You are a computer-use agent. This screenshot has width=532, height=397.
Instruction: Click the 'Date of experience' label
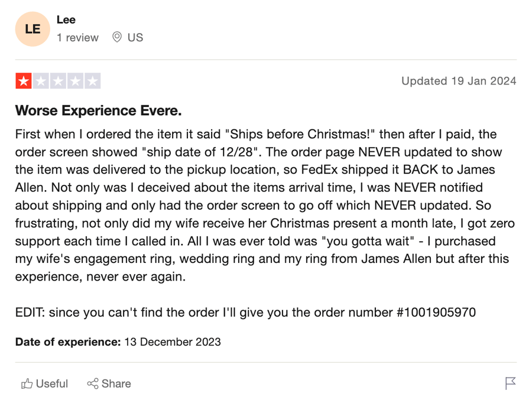point(68,341)
